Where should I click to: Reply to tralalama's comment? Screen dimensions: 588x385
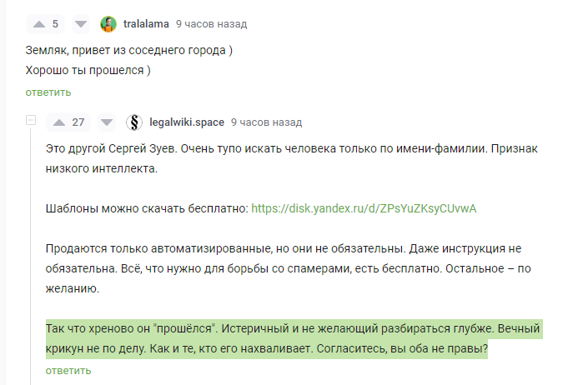48,92
